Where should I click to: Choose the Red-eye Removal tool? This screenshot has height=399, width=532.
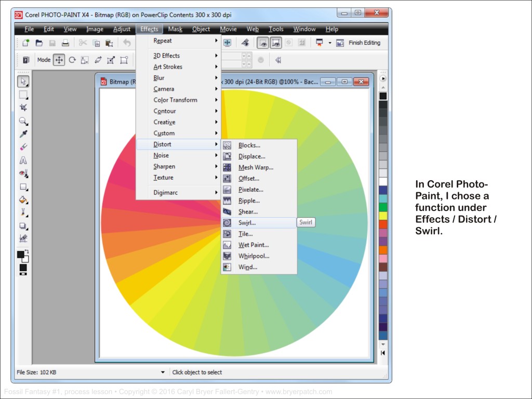click(x=23, y=174)
